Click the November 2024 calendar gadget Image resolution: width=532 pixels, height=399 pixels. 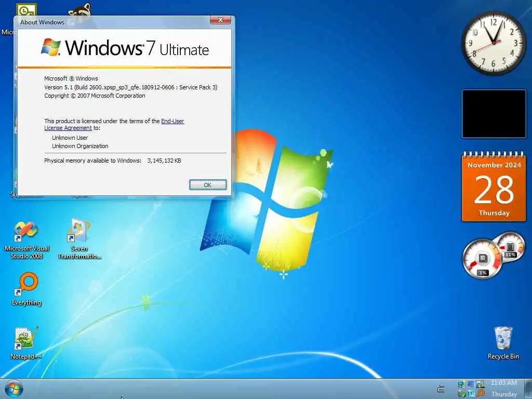point(494,187)
